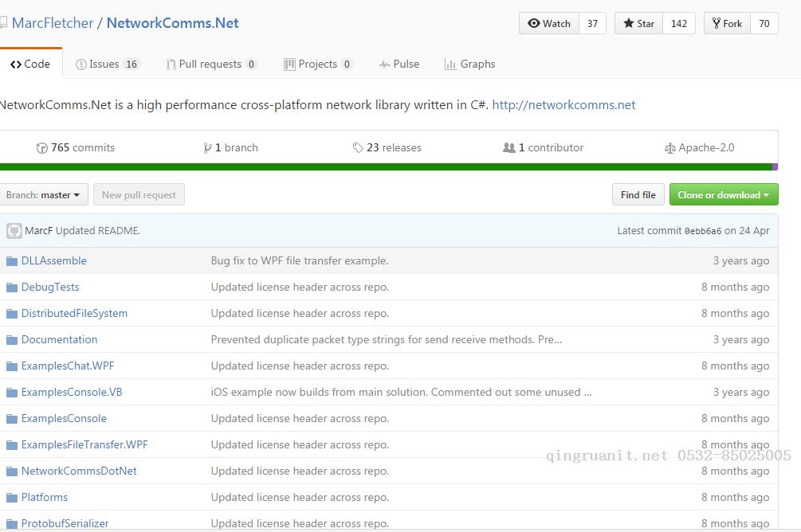Click the ExamplesFileTransfer.WPF folder icon
This screenshot has width=801, height=532.
pyautogui.click(x=12, y=445)
